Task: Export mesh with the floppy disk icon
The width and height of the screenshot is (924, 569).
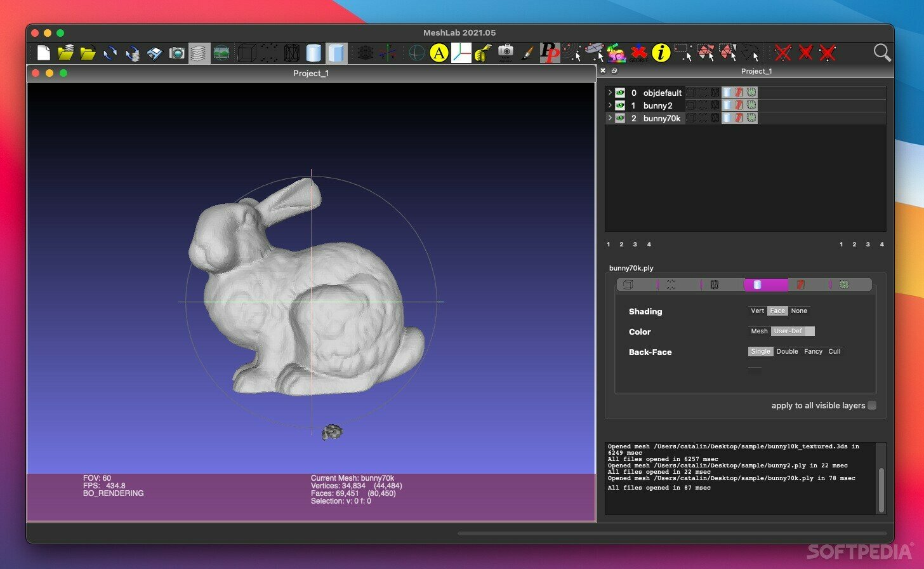Action: coord(154,53)
